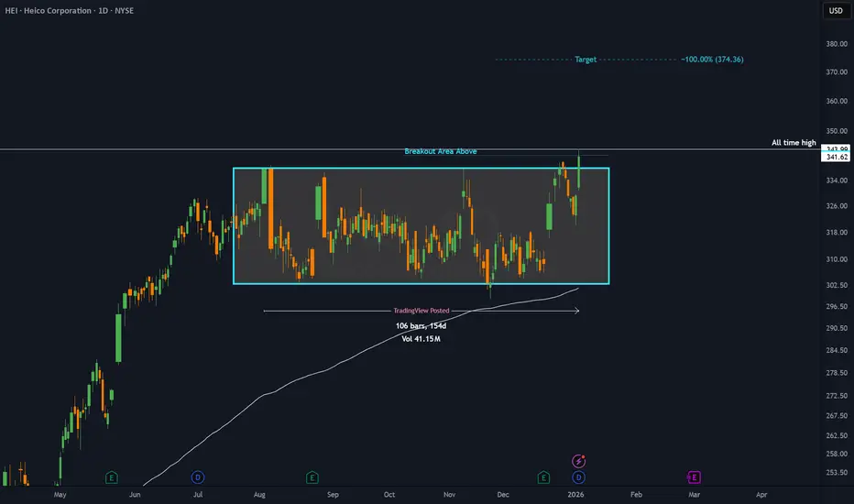The image size is (854, 504).
Task: Click the Jun label on the time axis
Action: click(135, 495)
